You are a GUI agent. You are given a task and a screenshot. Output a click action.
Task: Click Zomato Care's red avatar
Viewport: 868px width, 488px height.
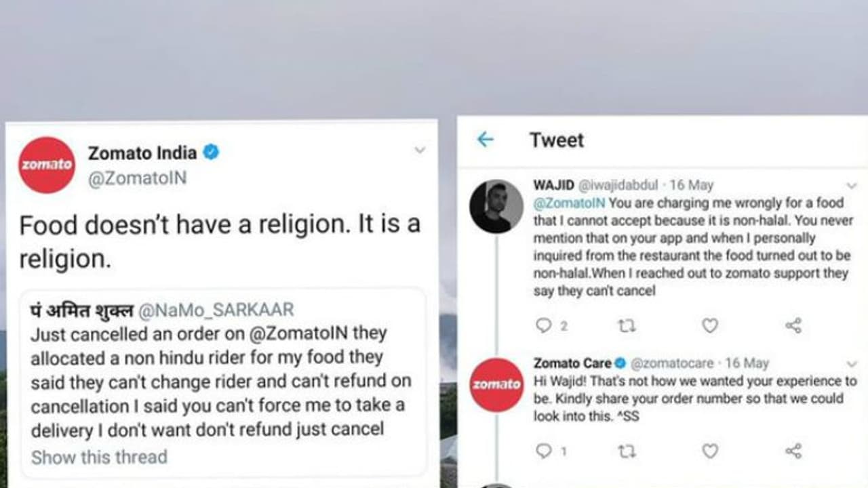(496, 384)
